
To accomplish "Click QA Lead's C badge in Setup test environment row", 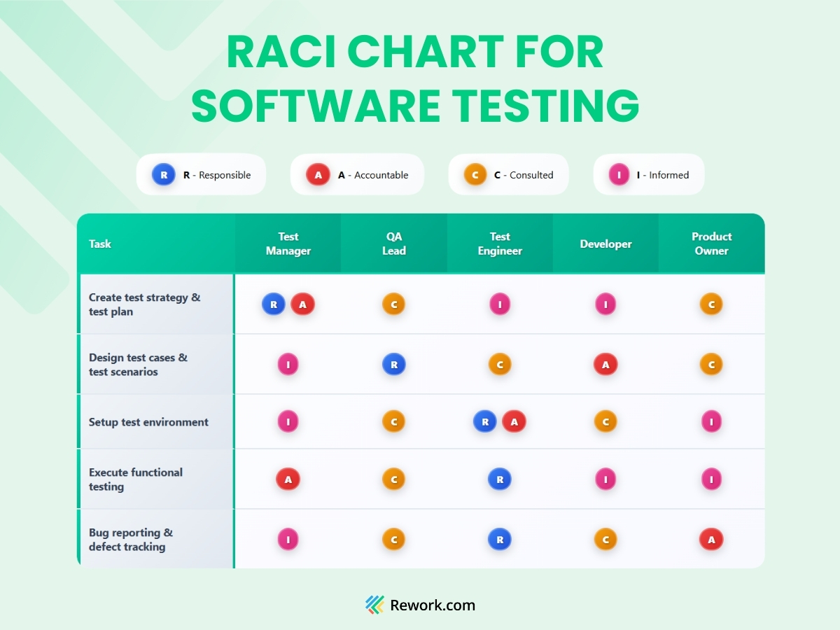I will [394, 422].
